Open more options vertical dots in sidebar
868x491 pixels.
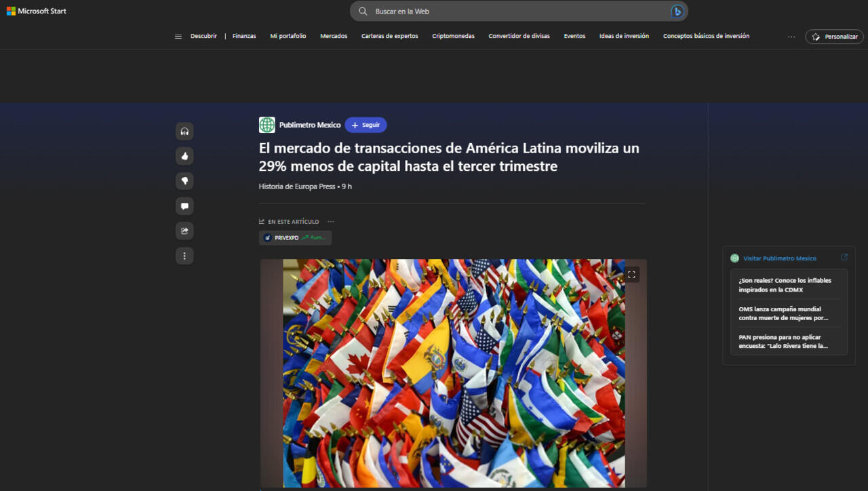[184, 256]
